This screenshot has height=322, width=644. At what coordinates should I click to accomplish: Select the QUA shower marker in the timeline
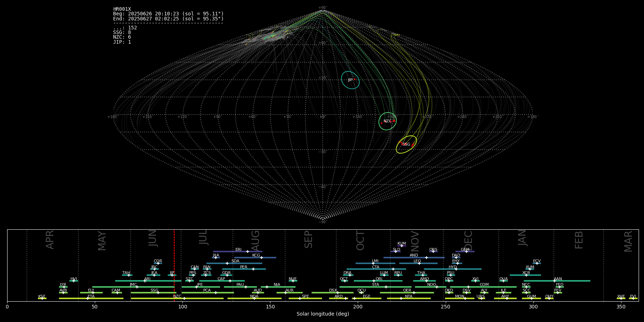503,281
